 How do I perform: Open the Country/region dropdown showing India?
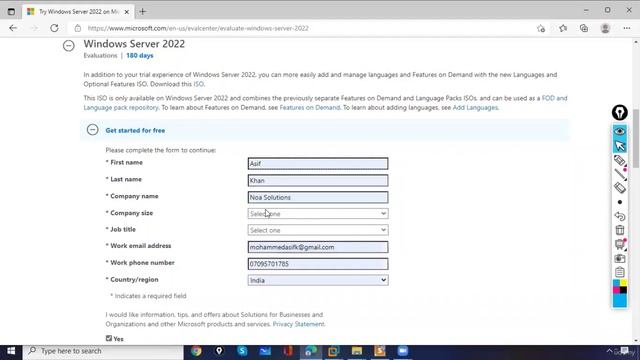pyautogui.click(x=318, y=280)
